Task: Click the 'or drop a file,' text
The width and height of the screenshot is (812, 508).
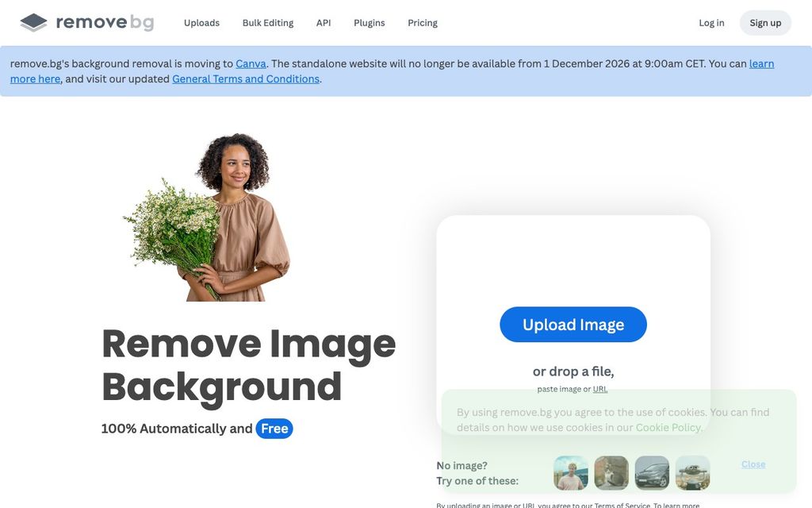Action: click(x=573, y=371)
